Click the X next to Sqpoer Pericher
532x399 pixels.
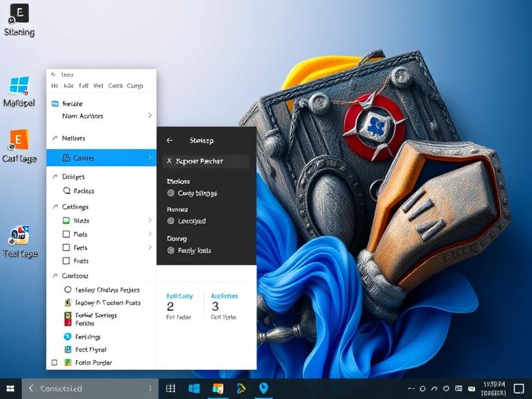169,161
